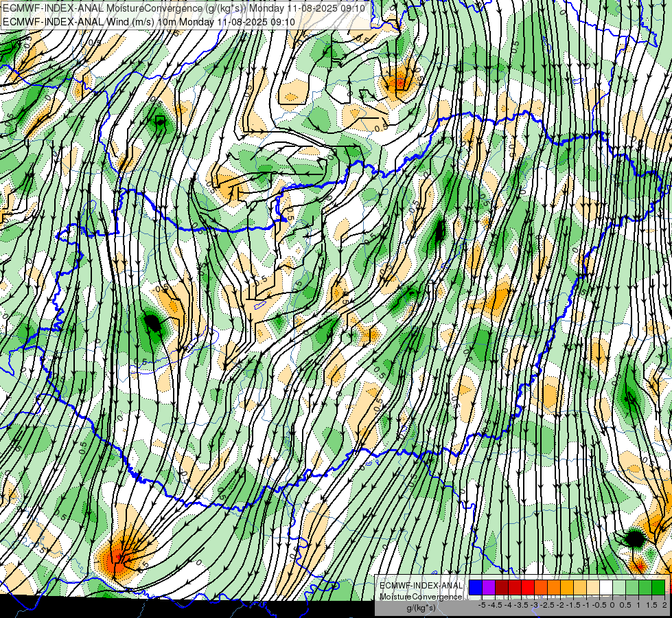Click the blue legend swatch

click(x=476, y=587)
